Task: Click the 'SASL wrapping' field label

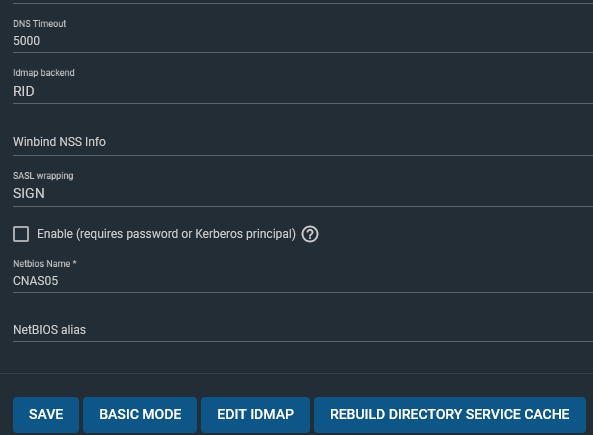Action: tap(43, 176)
